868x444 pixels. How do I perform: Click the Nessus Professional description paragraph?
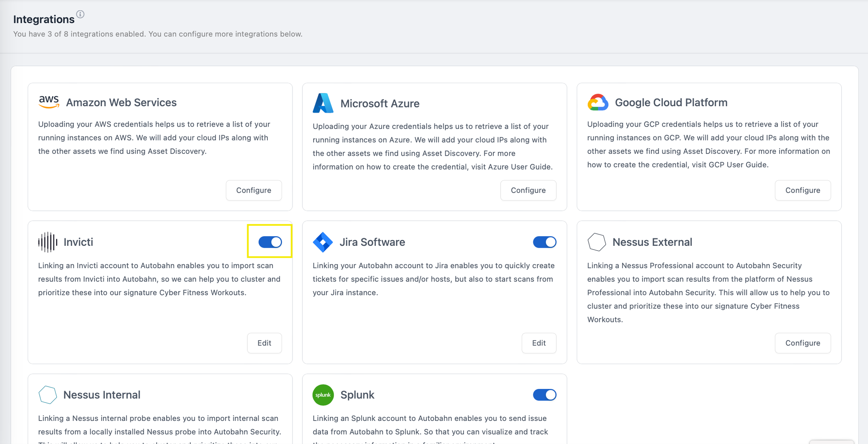point(708,292)
